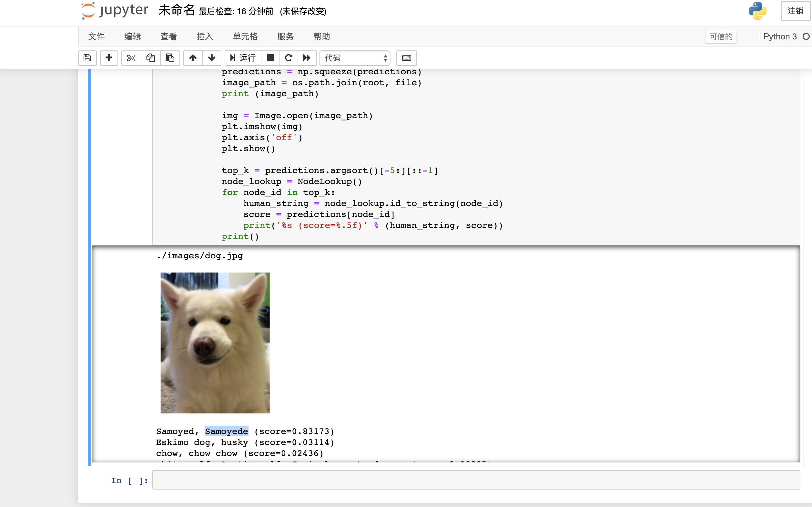Cut selected cell with scissors icon
The image size is (812, 507).
coord(131,58)
